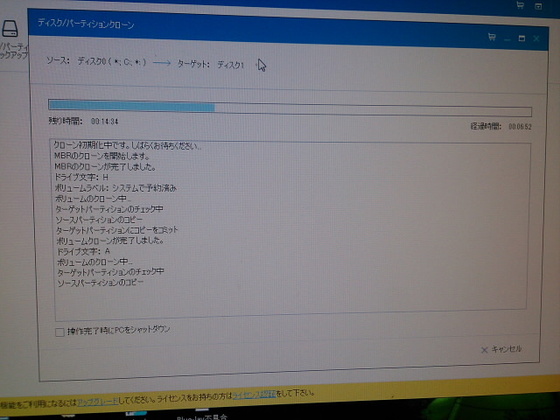The width and height of the screenshot is (560, 420).
Task: Click the clone progress bar
Action: [290, 108]
